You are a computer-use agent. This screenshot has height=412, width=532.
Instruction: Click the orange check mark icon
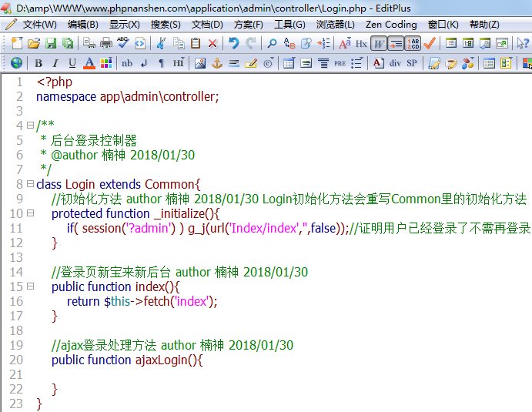click(430, 43)
